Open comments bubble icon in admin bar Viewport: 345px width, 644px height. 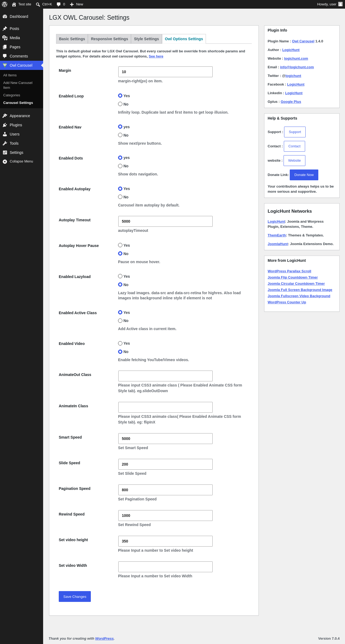point(59,4)
